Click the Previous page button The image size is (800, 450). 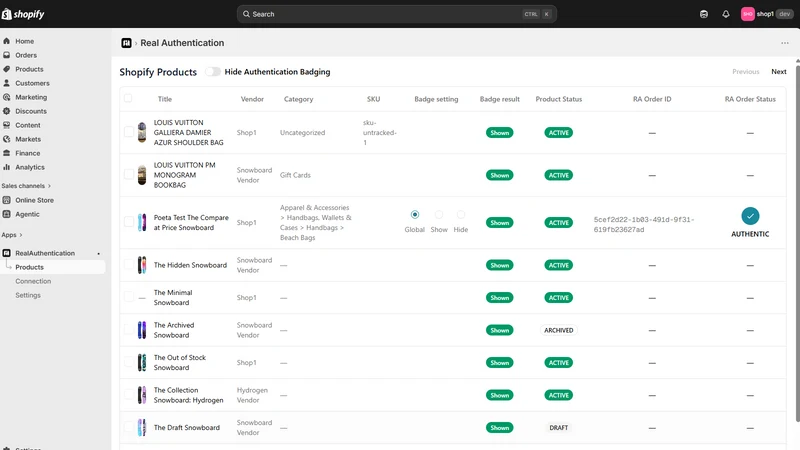click(746, 72)
